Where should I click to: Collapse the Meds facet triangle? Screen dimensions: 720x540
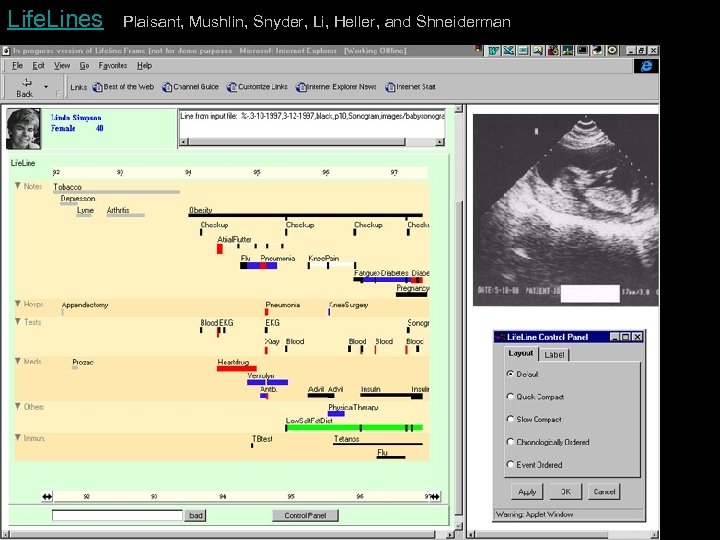(17, 361)
